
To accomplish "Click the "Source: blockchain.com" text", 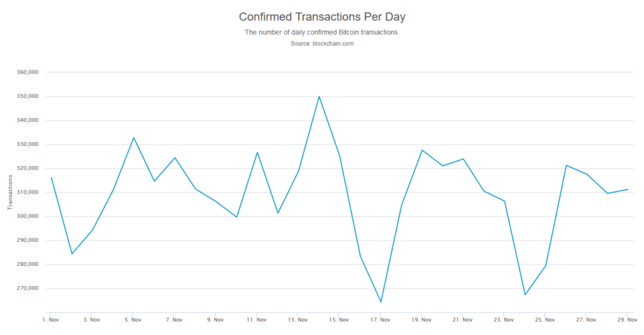I will (x=321, y=43).
